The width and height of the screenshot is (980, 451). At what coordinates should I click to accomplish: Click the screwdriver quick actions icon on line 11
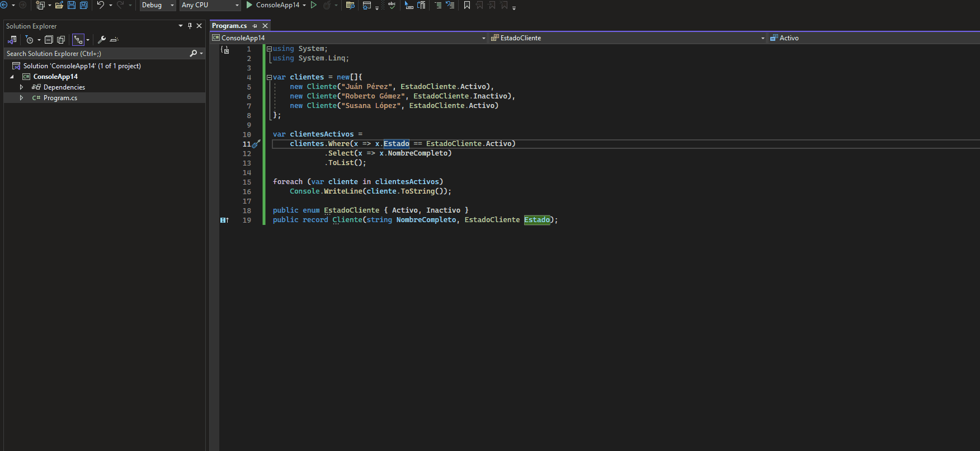256,144
